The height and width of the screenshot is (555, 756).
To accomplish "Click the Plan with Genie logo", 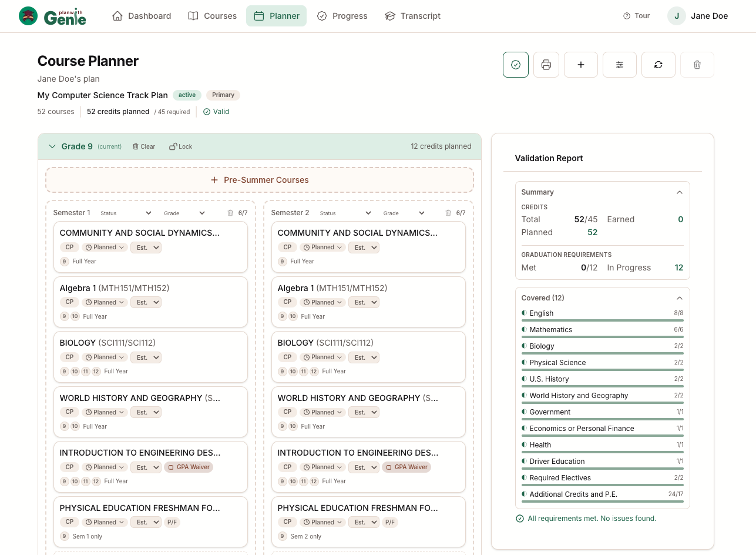I will pos(52,16).
